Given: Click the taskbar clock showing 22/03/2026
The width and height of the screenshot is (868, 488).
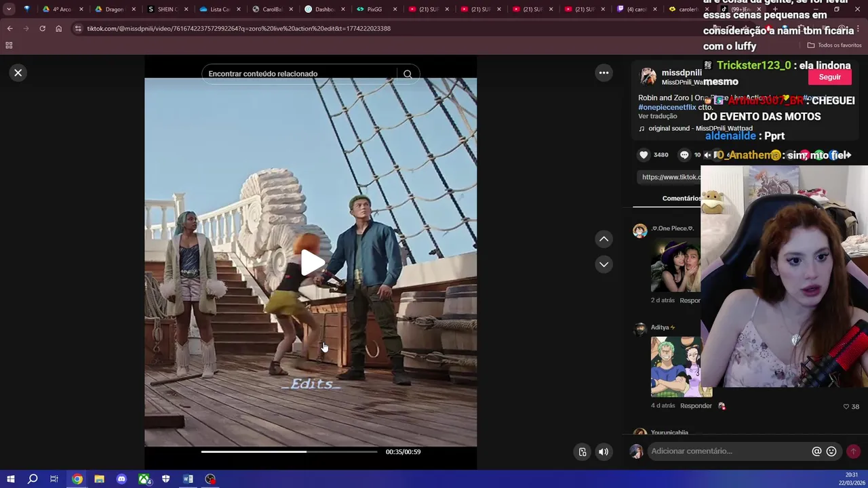Looking at the screenshot, I should pos(852,479).
